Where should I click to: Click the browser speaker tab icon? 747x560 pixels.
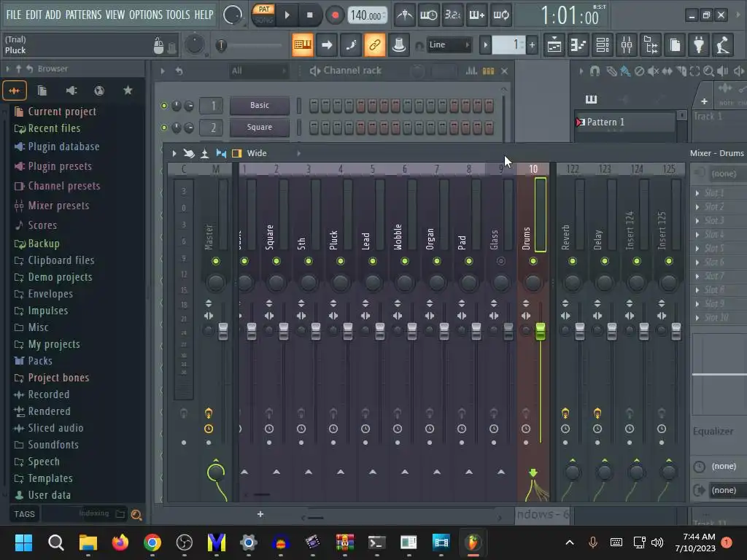point(71,90)
